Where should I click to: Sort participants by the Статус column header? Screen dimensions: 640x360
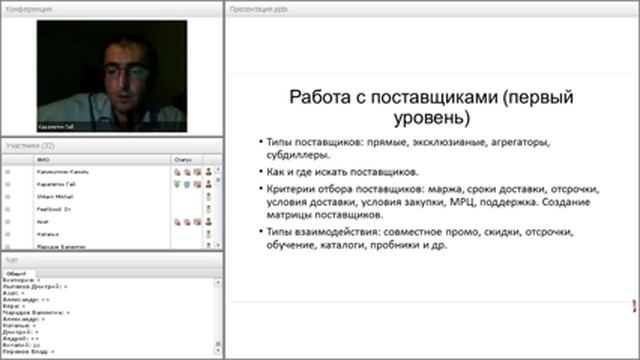(187, 160)
